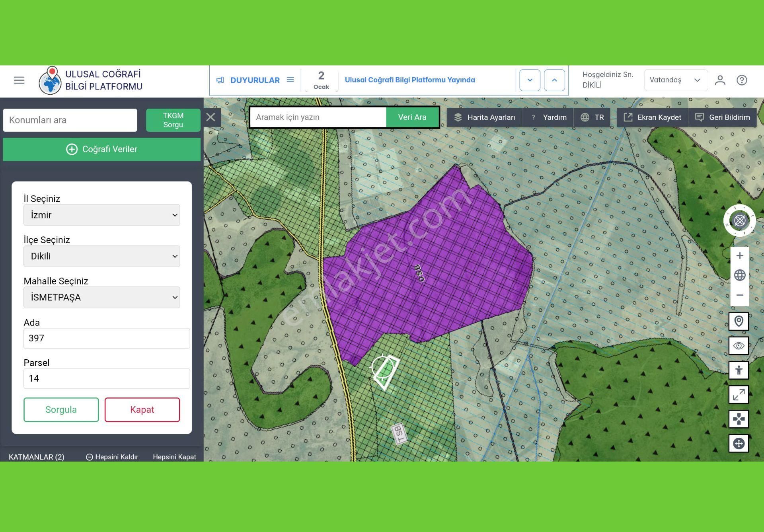Image resolution: width=764 pixels, height=532 pixels.
Task: Toggle the eye visibility map tool
Action: click(739, 346)
